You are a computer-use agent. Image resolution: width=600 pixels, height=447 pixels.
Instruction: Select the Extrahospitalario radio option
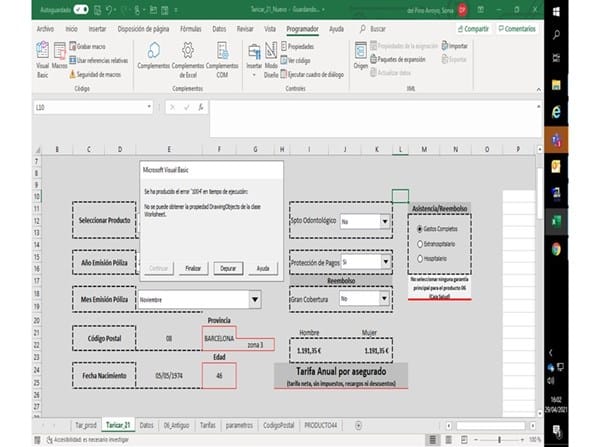point(419,243)
